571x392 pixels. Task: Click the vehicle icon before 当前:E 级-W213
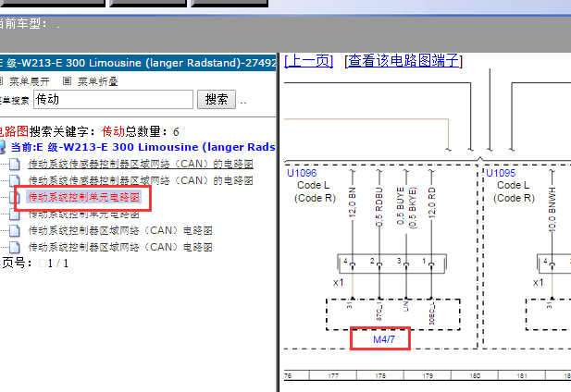click(x=3, y=147)
